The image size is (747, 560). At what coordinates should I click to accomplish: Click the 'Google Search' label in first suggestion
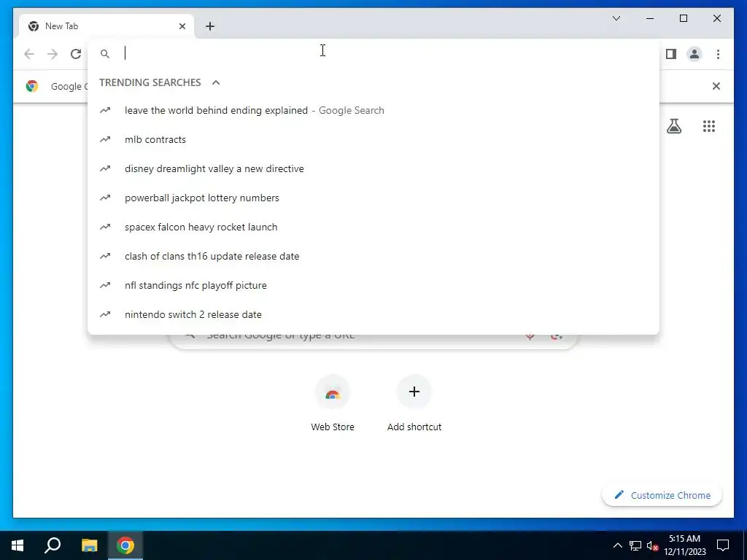click(351, 111)
